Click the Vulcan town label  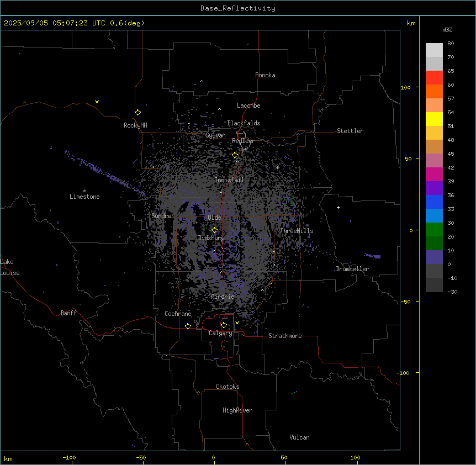(299, 437)
